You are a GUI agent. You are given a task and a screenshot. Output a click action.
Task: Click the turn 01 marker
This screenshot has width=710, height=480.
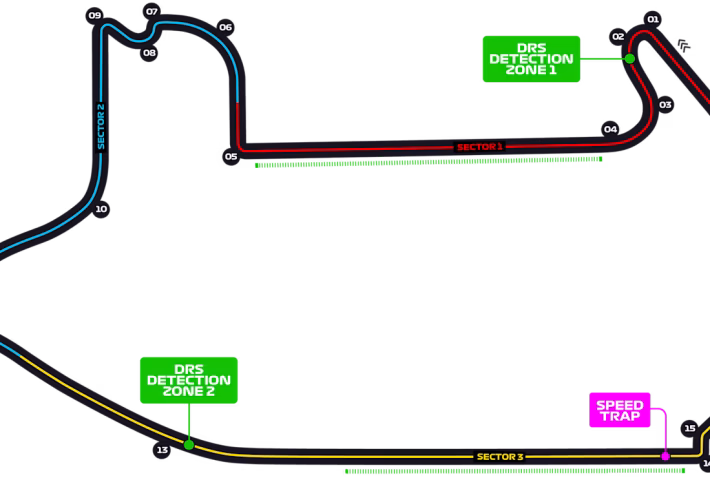[652, 19]
